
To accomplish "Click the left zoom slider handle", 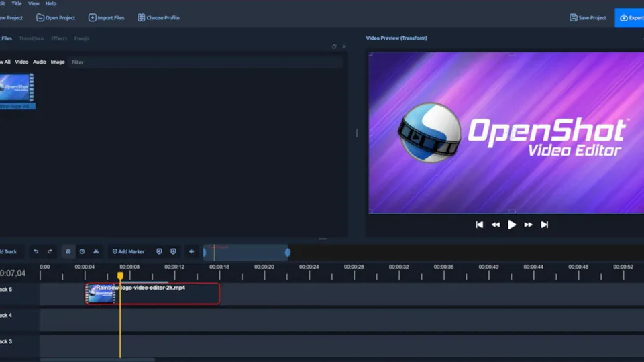I will click(205, 253).
